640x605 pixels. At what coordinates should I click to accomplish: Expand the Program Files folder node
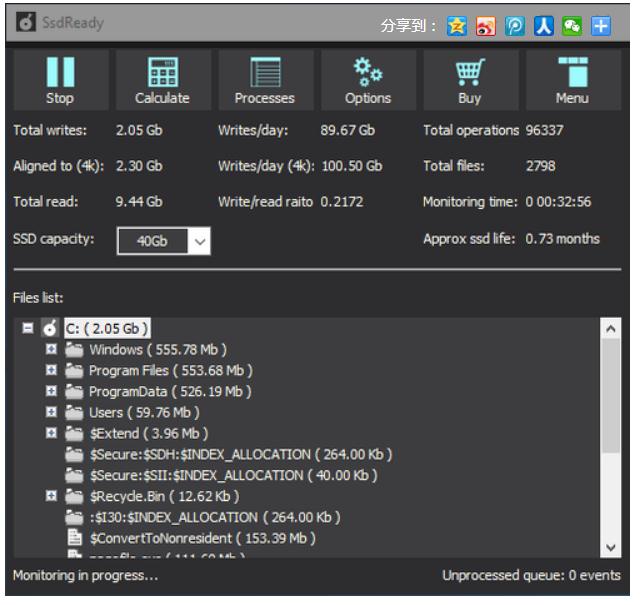point(51,370)
